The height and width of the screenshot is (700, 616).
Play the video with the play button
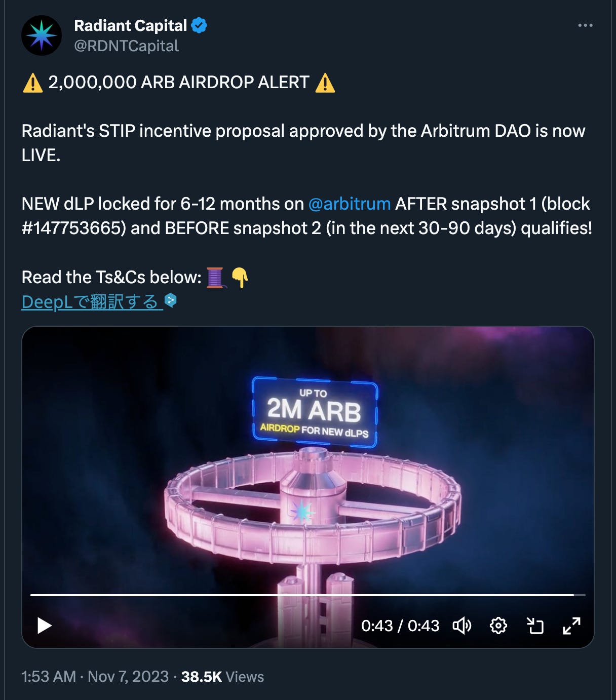coord(45,626)
